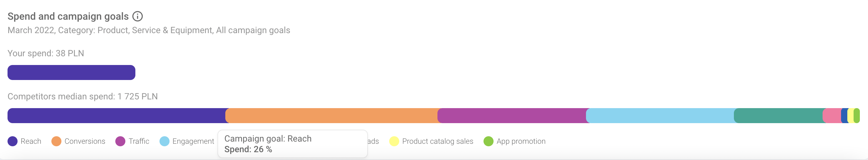The image size is (868, 160).
Task: Select the magenta Traffic segment in competitors bar
Action: [x=512, y=116]
